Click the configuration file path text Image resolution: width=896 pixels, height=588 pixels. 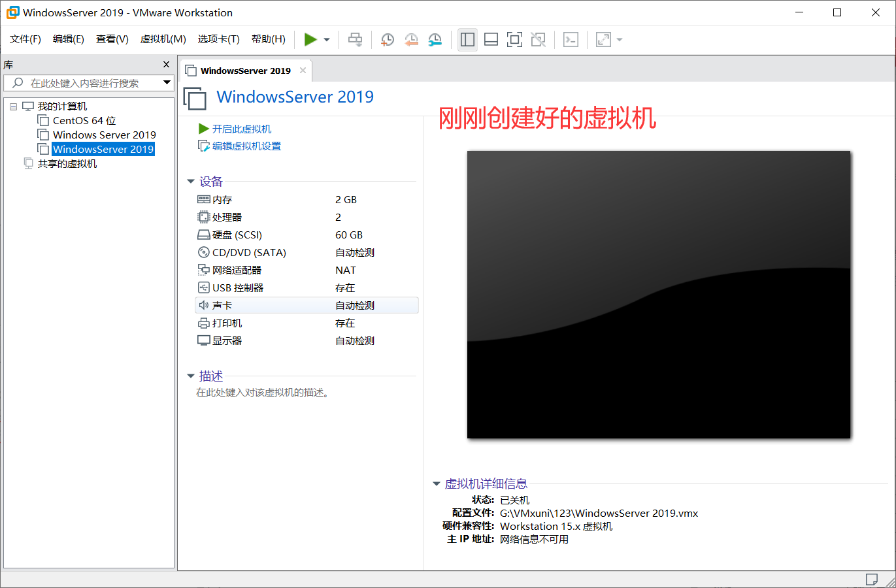599,514
